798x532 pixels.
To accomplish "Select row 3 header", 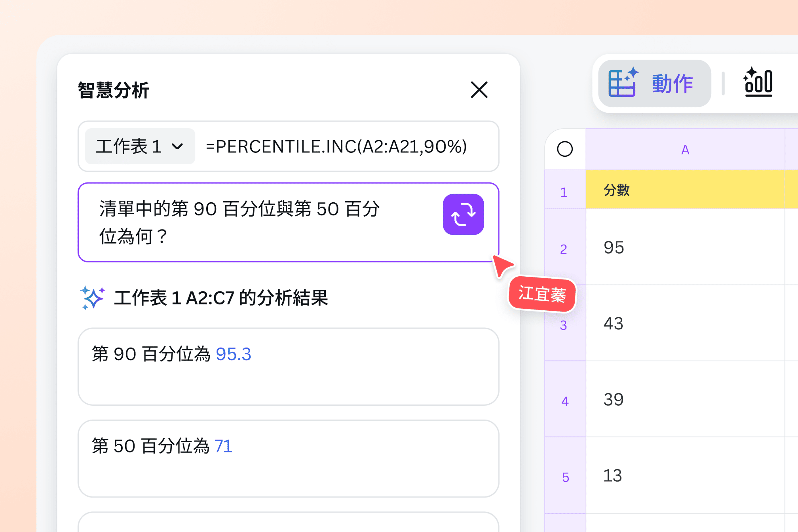I will click(x=565, y=323).
